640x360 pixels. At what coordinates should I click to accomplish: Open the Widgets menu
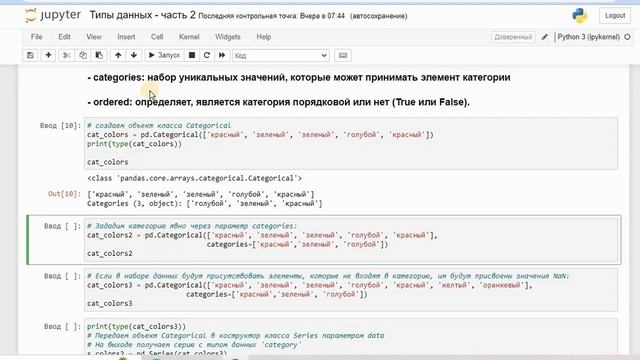(228, 37)
